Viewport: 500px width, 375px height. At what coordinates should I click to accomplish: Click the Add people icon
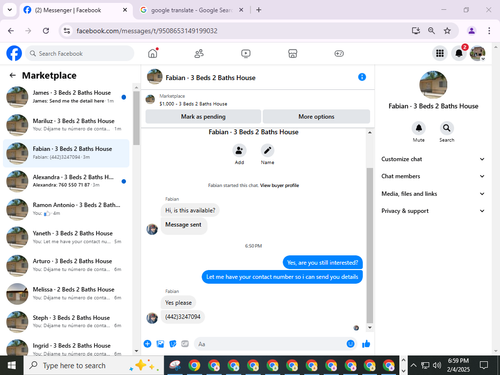(239, 151)
